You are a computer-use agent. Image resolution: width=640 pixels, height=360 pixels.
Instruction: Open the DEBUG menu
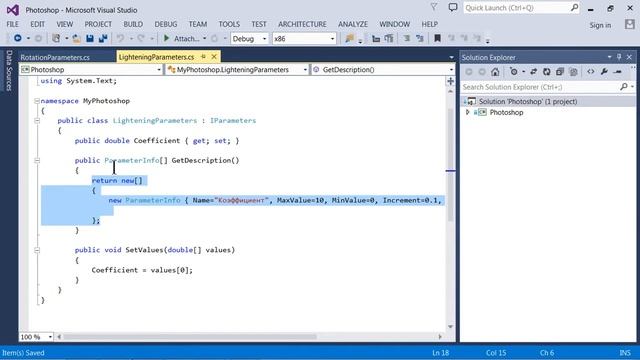coord(166,24)
